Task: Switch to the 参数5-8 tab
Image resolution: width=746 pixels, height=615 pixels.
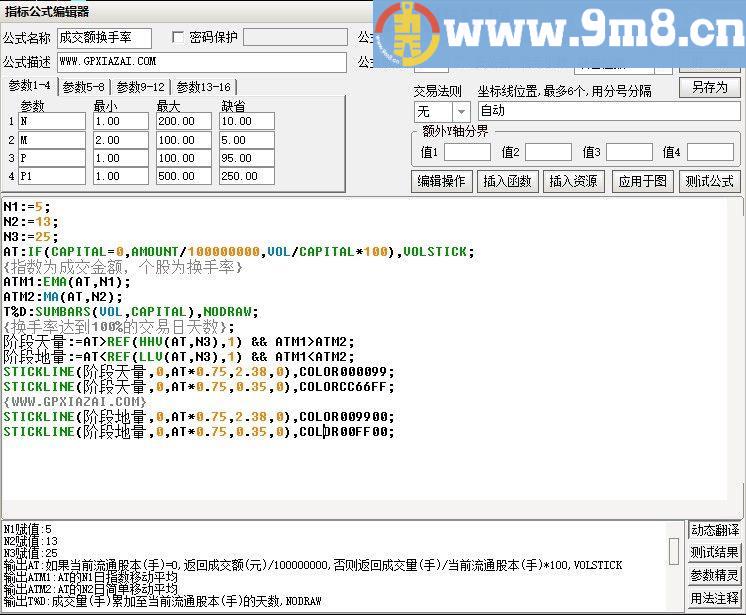Action: 85,87
